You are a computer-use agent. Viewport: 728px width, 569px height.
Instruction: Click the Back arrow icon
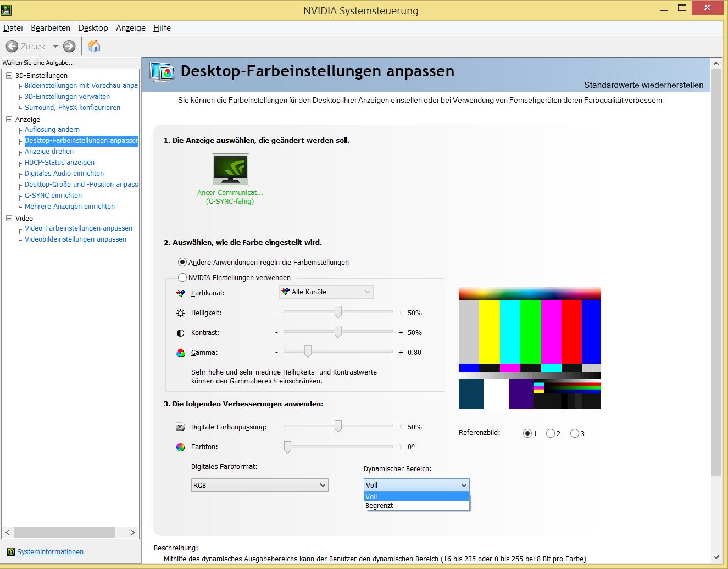pyautogui.click(x=12, y=47)
